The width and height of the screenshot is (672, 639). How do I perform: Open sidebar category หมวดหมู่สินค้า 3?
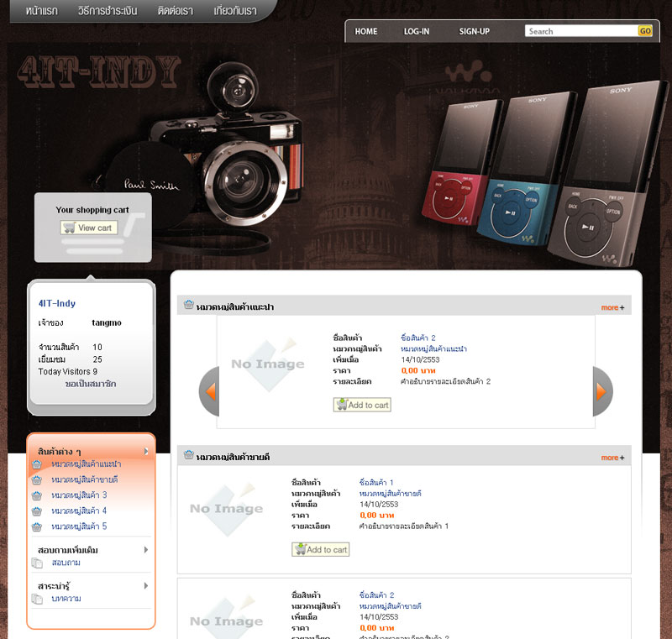(x=79, y=495)
